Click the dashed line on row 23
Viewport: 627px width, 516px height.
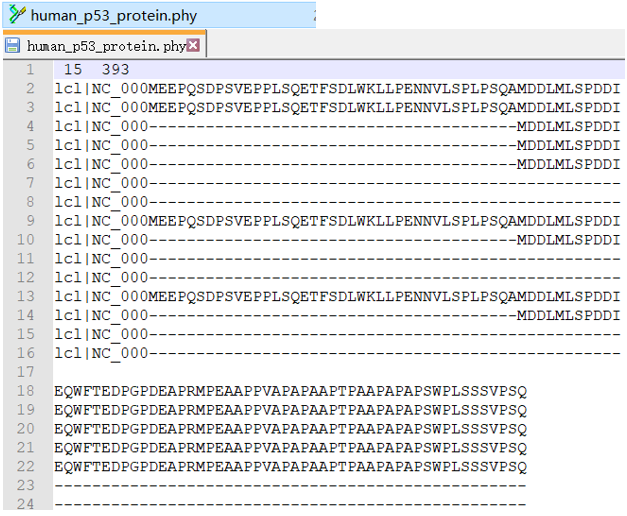coord(290,485)
